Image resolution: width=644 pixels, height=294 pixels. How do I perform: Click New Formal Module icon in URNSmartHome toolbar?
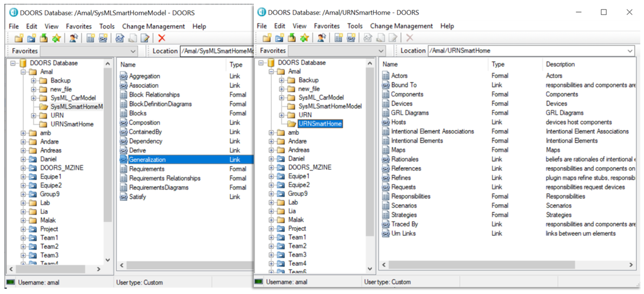pyautogui.click(x=338, y=38)
